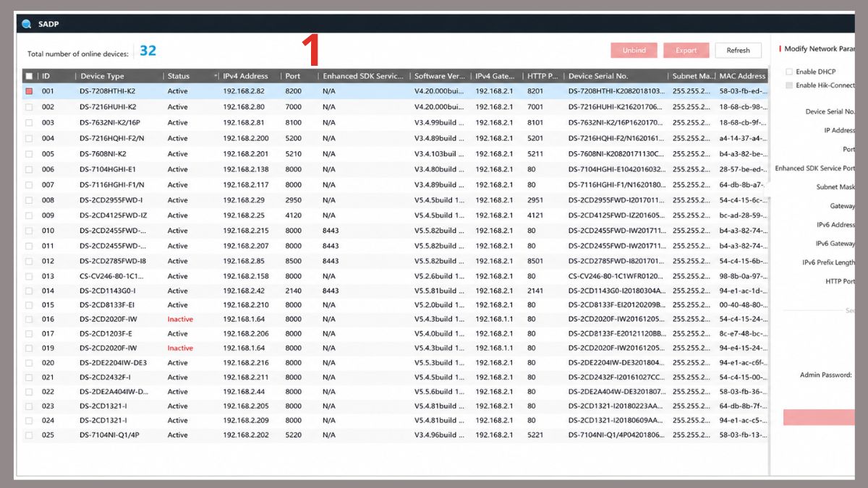This screenshot has height=488, width=868.
Task: Click the Inactive status of device 019
Action: pyautogui.click(x=180, y=348)
